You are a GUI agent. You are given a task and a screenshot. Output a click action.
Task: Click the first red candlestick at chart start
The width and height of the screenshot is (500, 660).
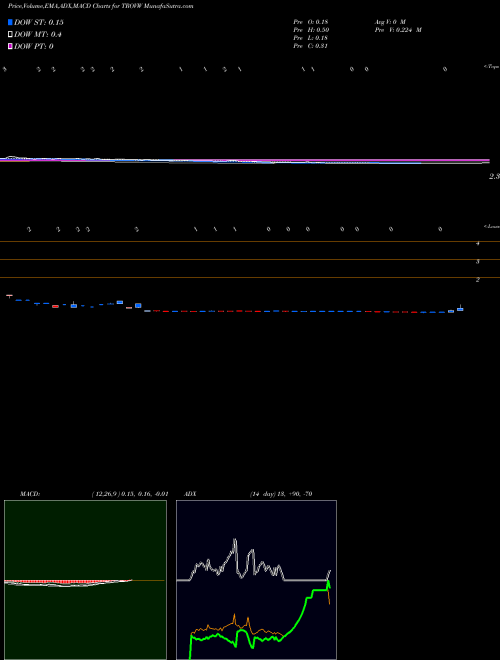pos(9,296)
